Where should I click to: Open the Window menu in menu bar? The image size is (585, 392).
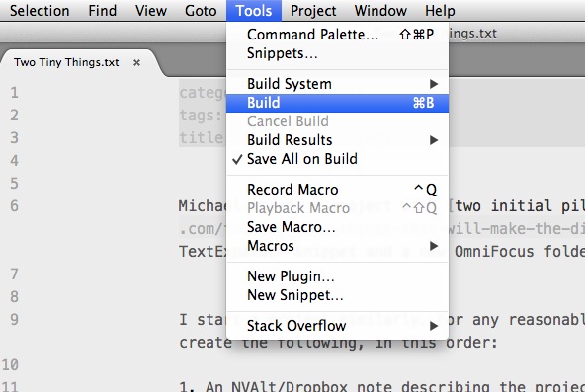pyautogui.click(x=380, y=11)
